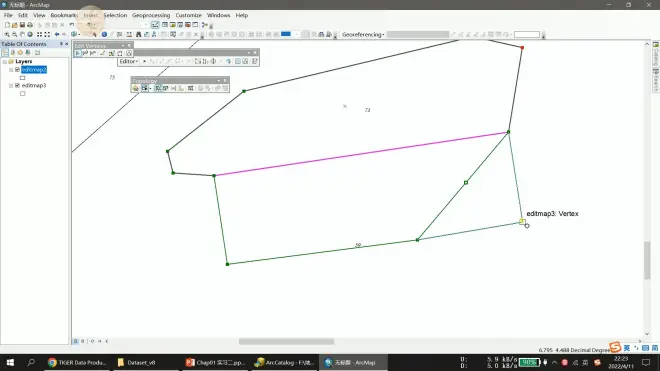Collapse the editmap3 layer legend

click(x=11, y=85)
